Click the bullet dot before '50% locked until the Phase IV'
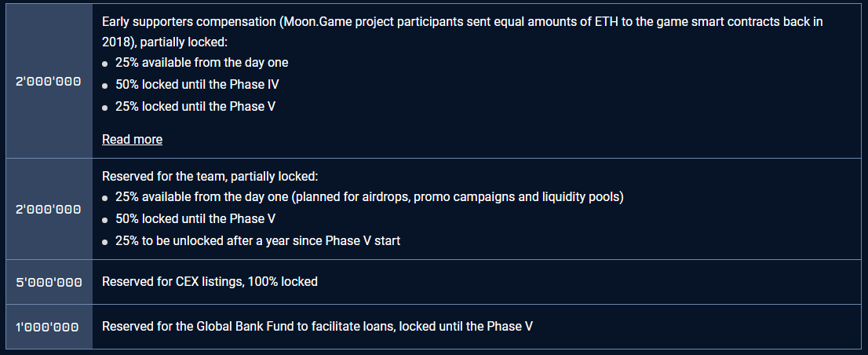The width and height of the screenshot is (868, 355). (104, 86)
